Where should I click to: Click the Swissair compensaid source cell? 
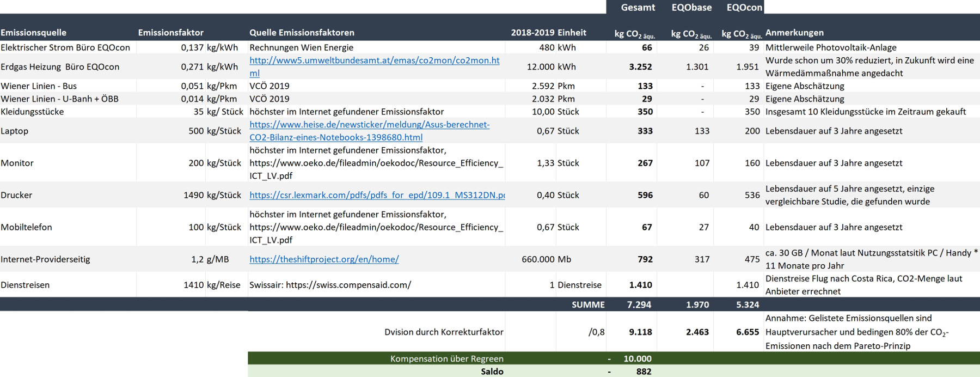click(330, 285)
